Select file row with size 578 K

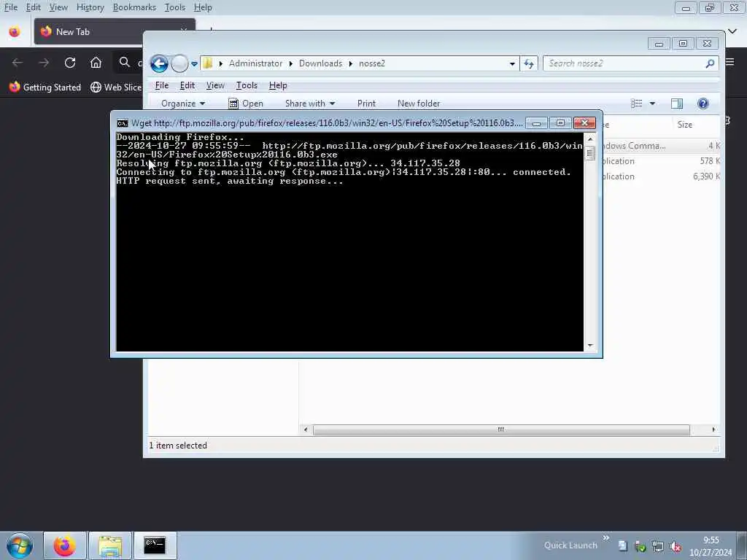click(661, 161)
